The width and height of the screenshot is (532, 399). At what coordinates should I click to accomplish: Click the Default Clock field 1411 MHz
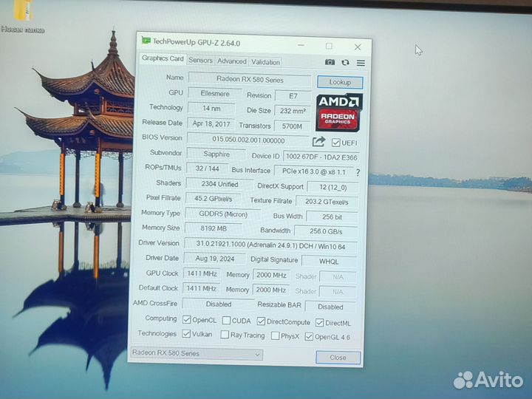(201, 288)
